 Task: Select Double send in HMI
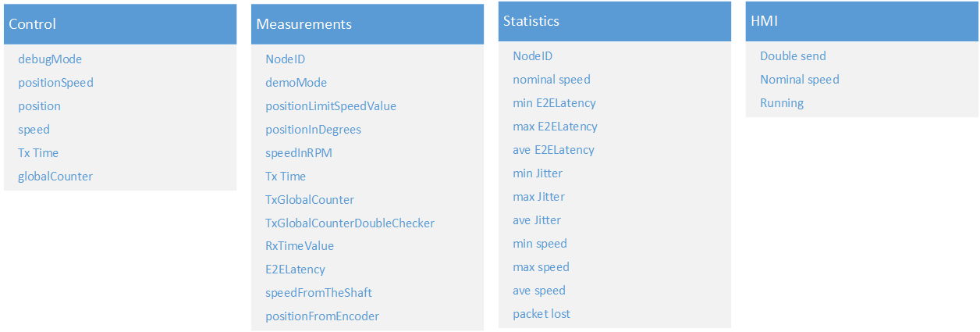pos(793,56)
